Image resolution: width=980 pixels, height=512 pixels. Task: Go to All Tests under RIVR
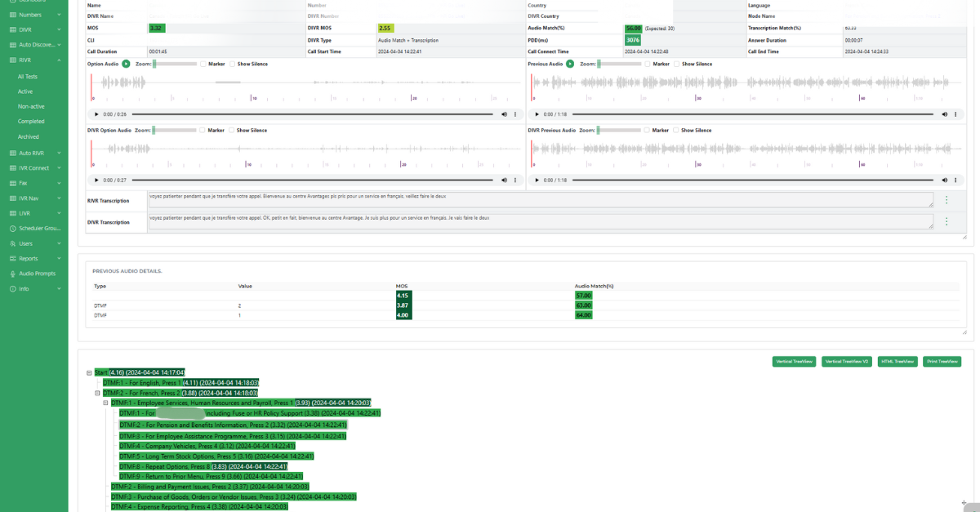pos(28,76)
